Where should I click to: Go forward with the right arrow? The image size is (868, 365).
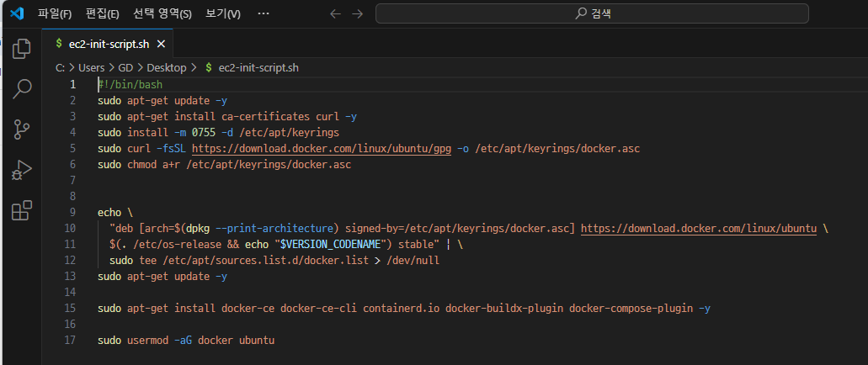pyautogui.click(x=358, y=13)
